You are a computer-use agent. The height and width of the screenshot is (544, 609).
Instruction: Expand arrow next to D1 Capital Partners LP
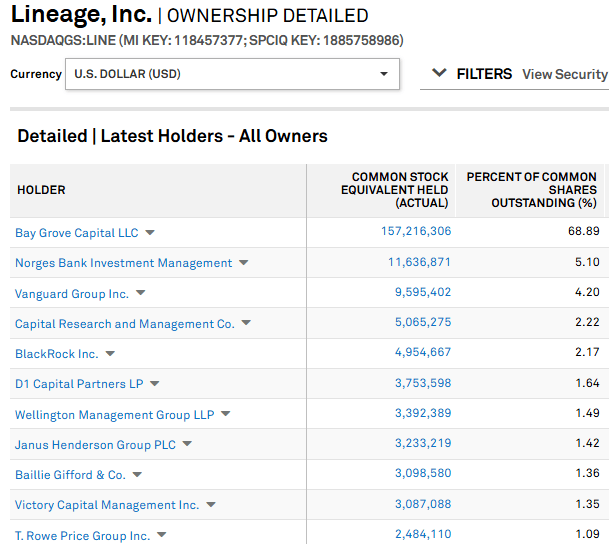tap(155, 383)
